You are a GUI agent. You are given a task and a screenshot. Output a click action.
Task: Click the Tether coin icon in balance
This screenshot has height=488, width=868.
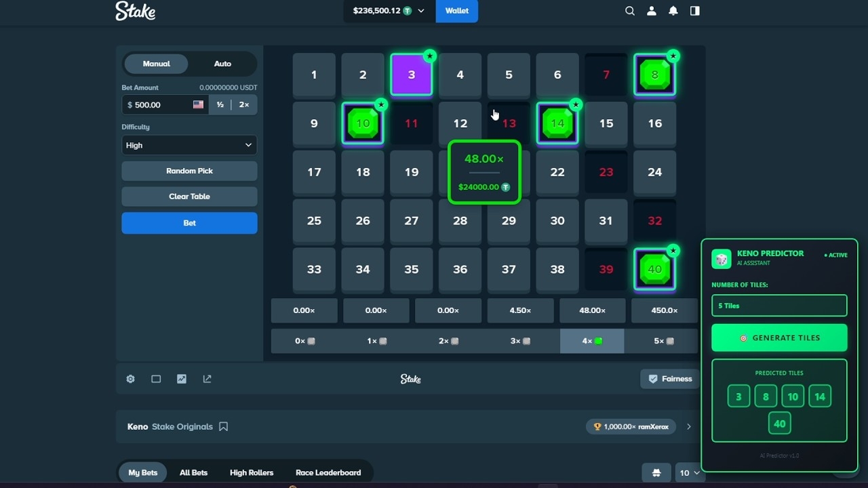coord(408,11)
